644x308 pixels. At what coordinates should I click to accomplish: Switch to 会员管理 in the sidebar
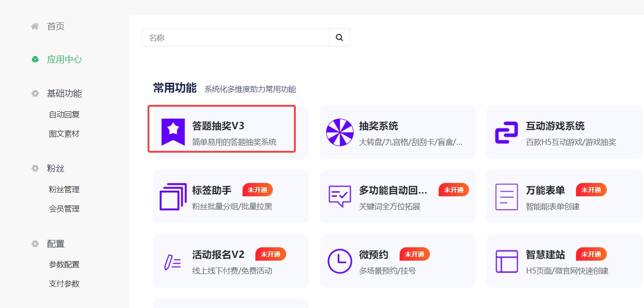(64, 209)
